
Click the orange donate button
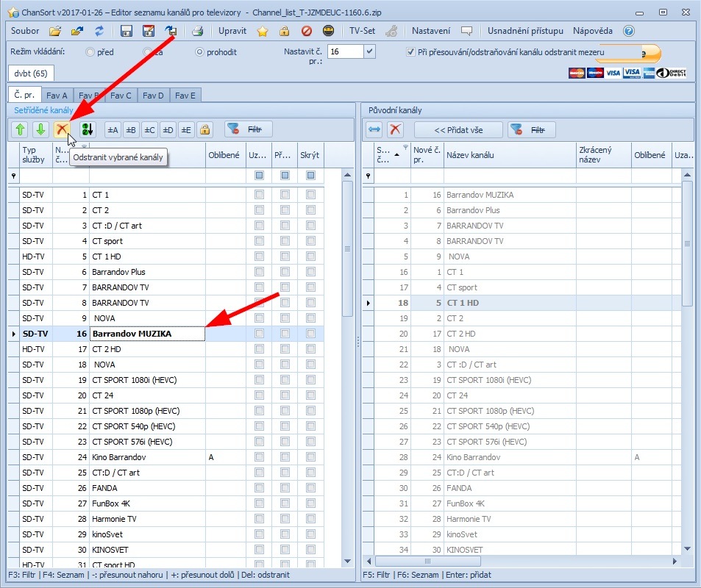628,53
